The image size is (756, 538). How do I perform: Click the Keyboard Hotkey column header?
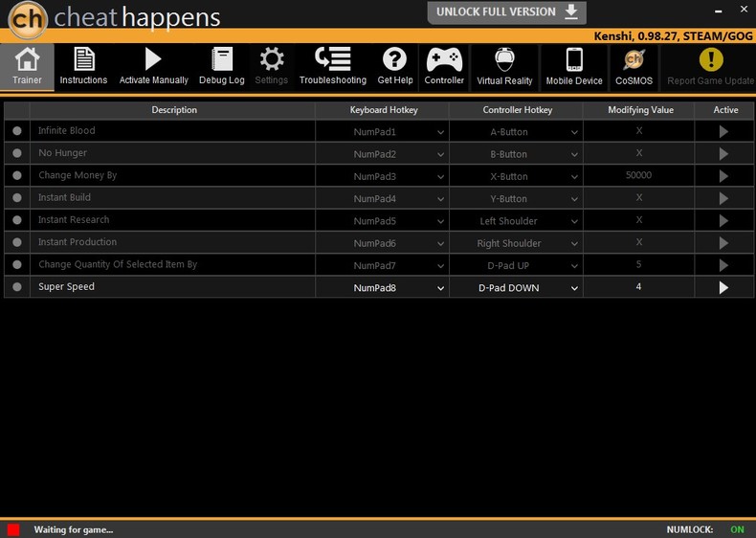384,110
